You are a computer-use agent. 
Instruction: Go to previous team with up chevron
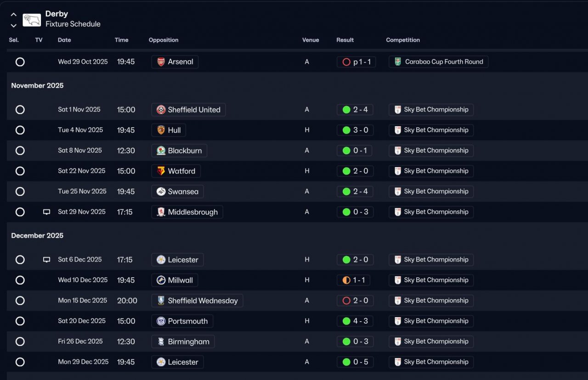[14, 15]
